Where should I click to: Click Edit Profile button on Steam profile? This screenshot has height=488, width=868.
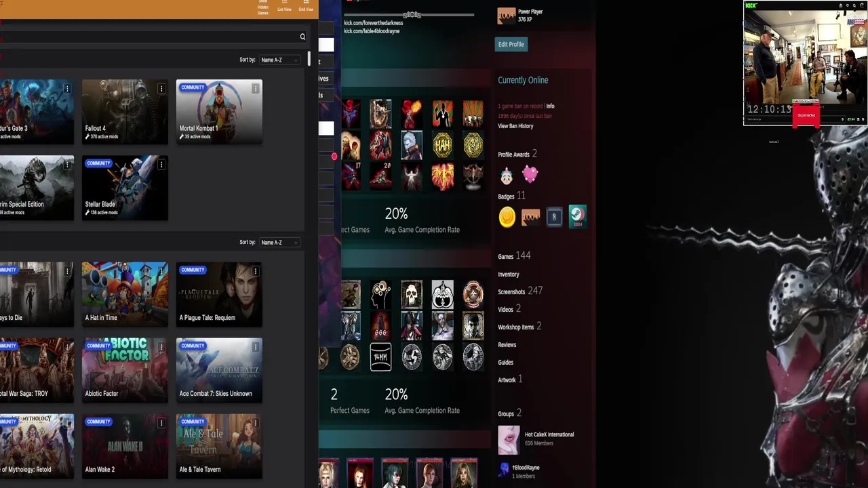(511, 44)
